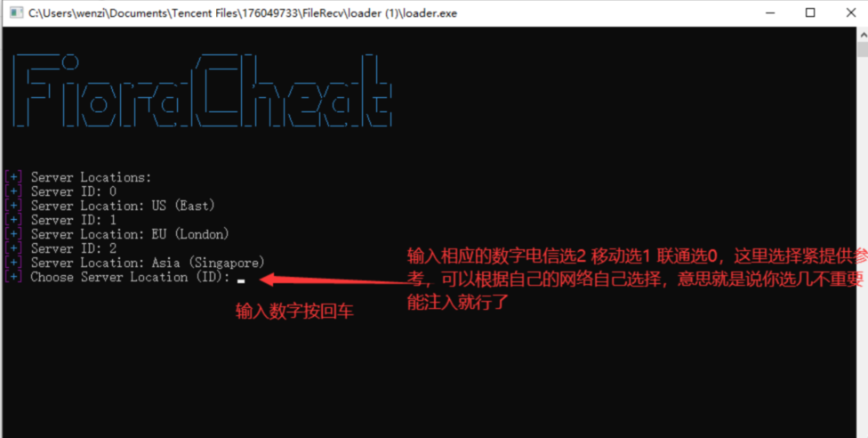This screenshot has height=438, width=868.
Task: Click the "Server Location: EU (London)" text
Action: pos(130,234)
